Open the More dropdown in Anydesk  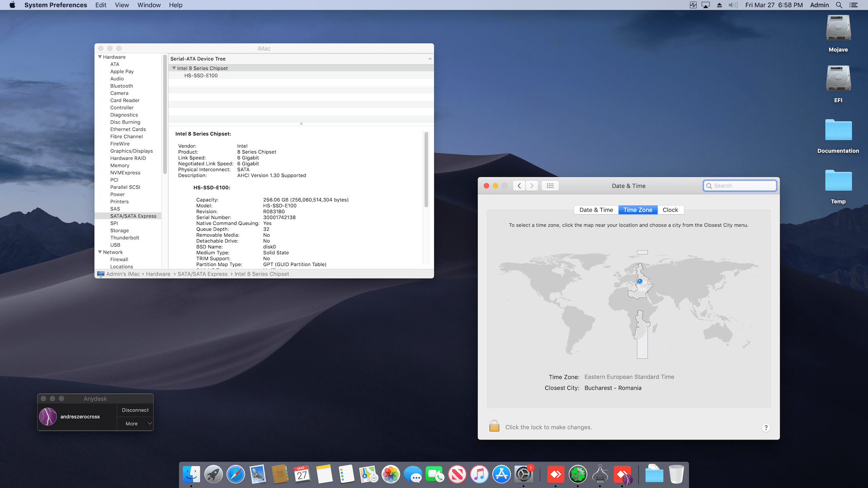click(135, 423)
